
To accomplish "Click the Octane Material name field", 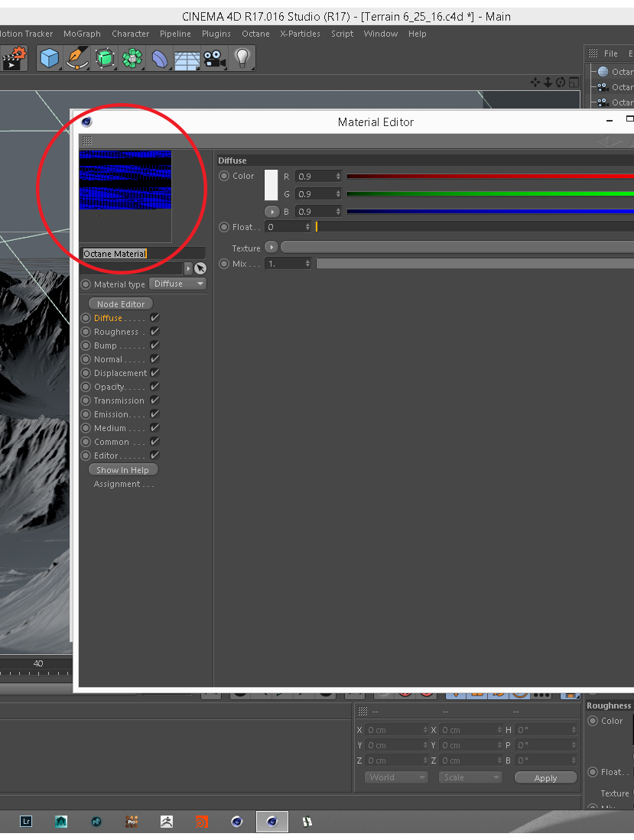I will tap(142, 254).
